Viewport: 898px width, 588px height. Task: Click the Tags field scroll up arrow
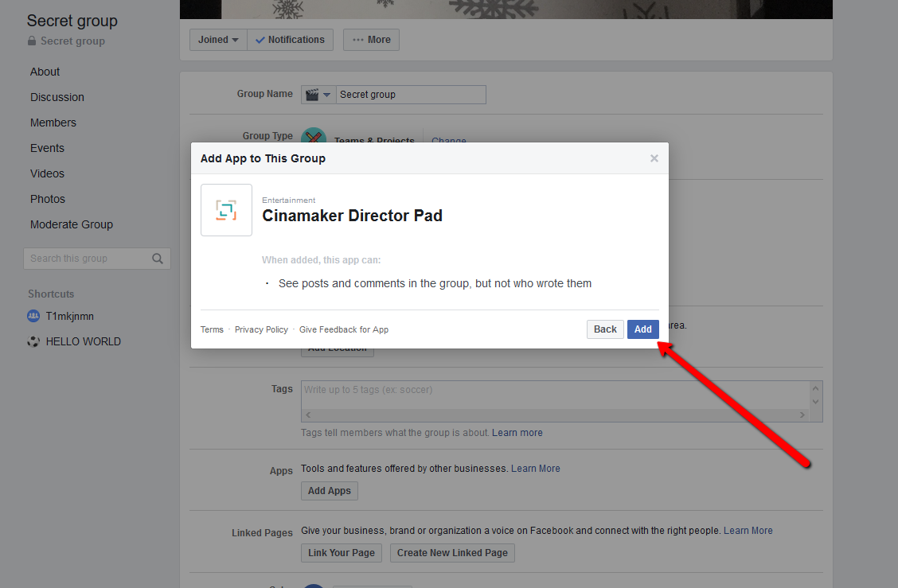tap(815, 389)
